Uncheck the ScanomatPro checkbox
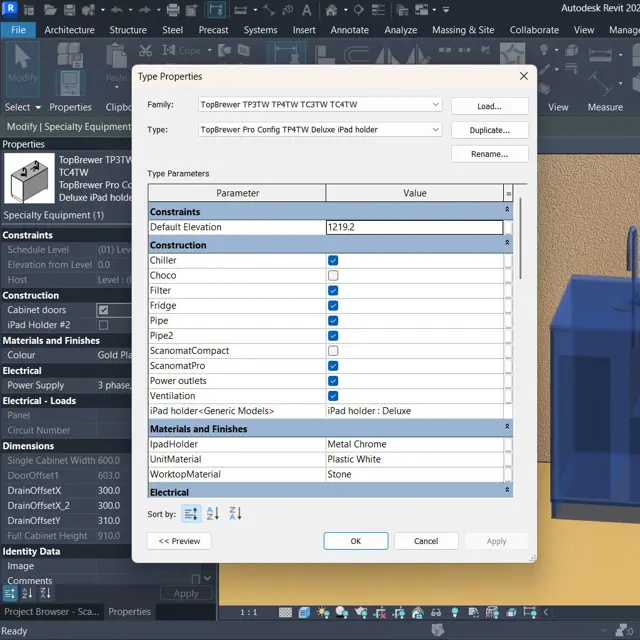 pyautogui.click(x=333, y=366)
